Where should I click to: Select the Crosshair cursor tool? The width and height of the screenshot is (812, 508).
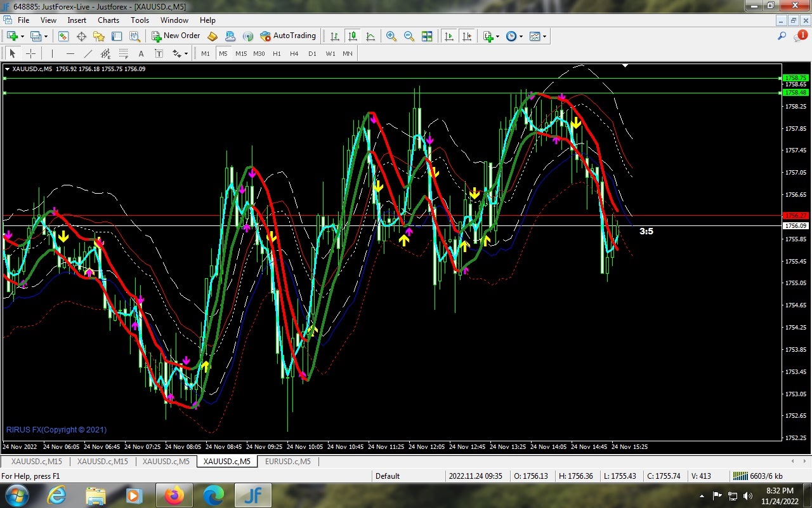30,54
